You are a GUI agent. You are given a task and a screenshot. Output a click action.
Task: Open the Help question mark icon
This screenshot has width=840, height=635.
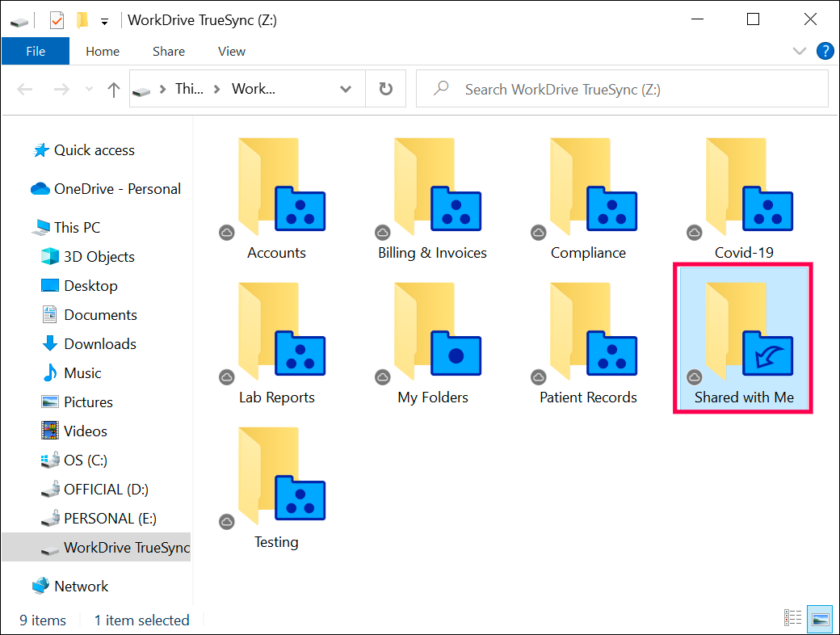825,52
